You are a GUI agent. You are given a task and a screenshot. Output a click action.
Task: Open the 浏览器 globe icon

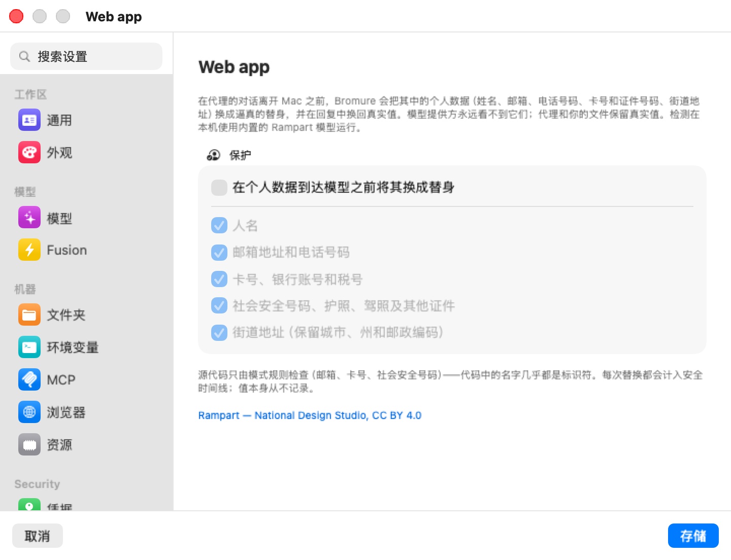point(29,412)
